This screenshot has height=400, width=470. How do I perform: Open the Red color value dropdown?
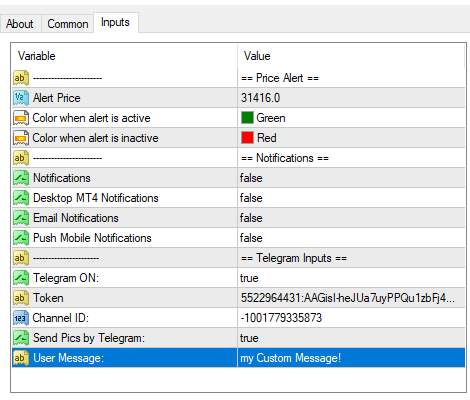pos(351,138)
